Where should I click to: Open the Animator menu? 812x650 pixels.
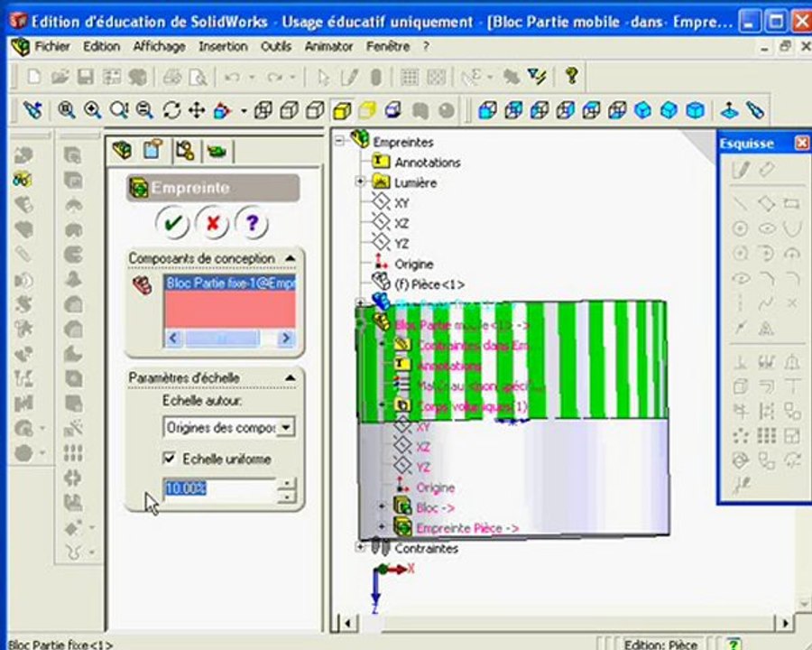click(328, 47)
